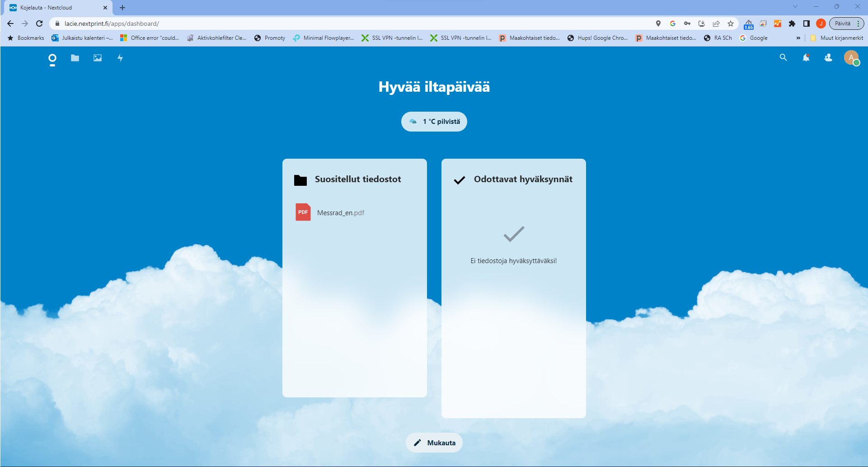Click the Suositellut tiedostot folder icon
Image resolution: width=868 pixels, height=467 pixels.
[x=300, y=180]
